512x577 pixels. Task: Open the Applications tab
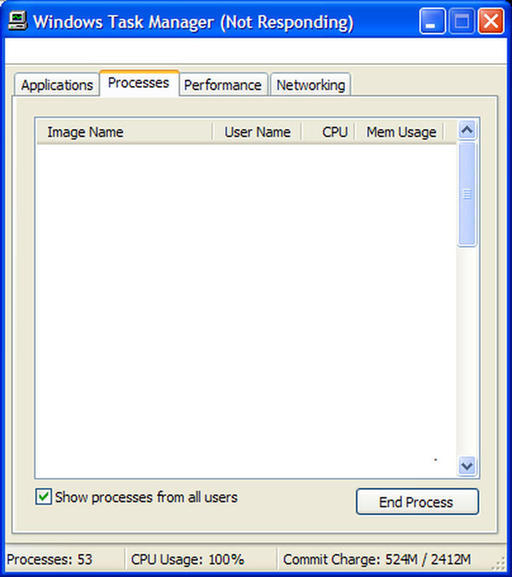point(57,85)
